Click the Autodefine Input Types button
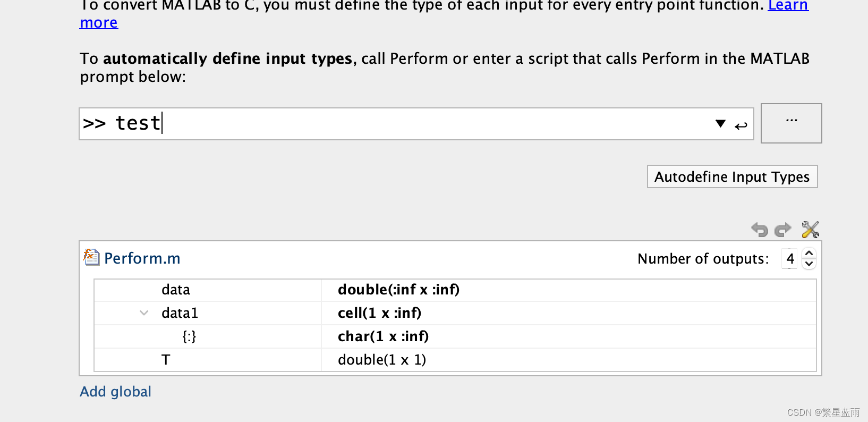 point(732,176)
